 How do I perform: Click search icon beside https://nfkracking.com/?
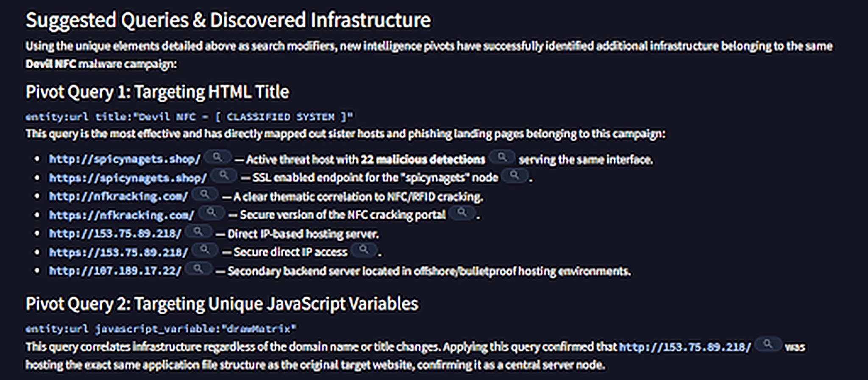pyautogui.click(x=211, y=213)
